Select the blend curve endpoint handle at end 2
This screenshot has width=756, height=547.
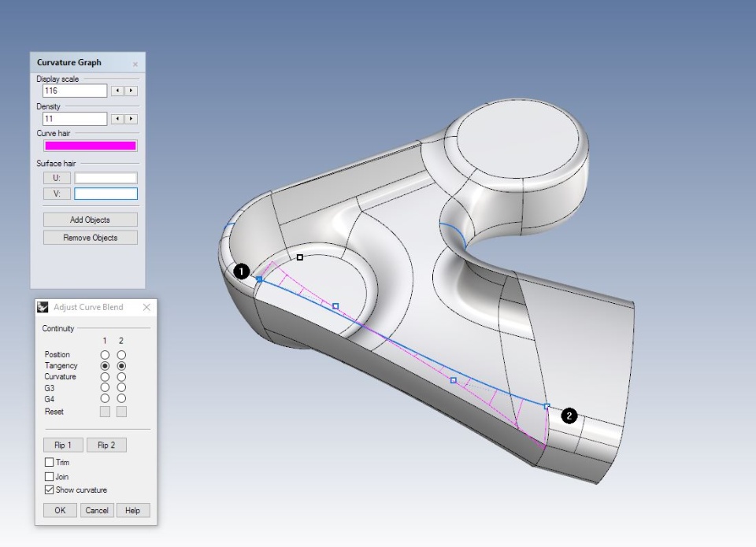547,406
